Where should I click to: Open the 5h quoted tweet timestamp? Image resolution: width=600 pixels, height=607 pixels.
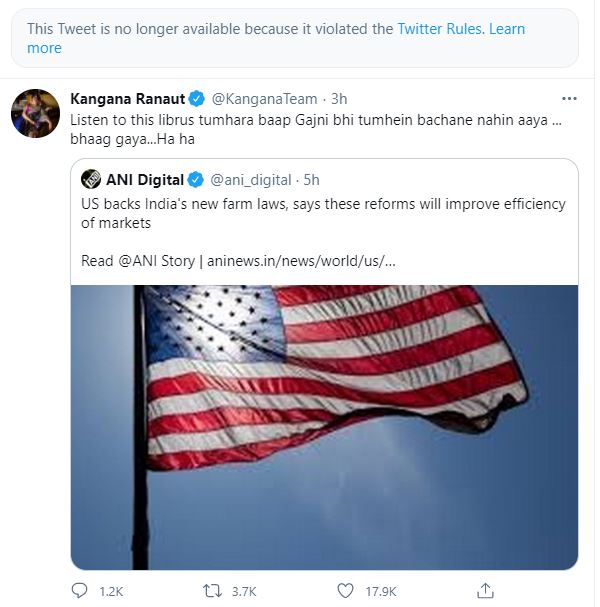pos(311,180)
